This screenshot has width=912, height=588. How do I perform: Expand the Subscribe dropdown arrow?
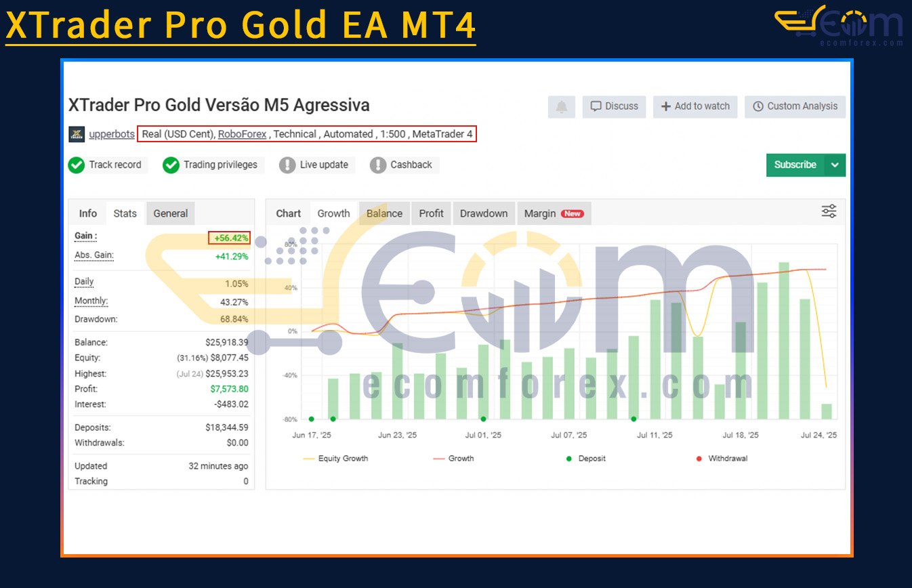tap(835, 165)
